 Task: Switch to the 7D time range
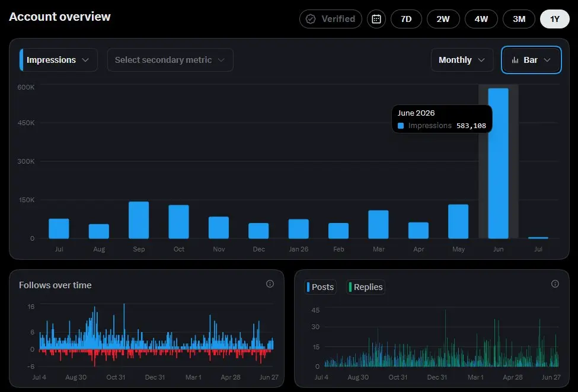click(406, 19)
